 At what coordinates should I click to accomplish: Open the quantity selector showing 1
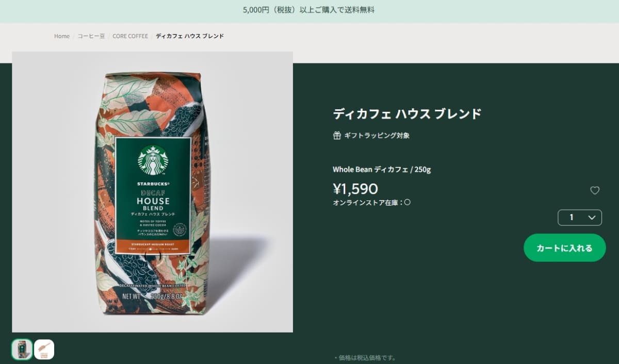coord(580,218)
